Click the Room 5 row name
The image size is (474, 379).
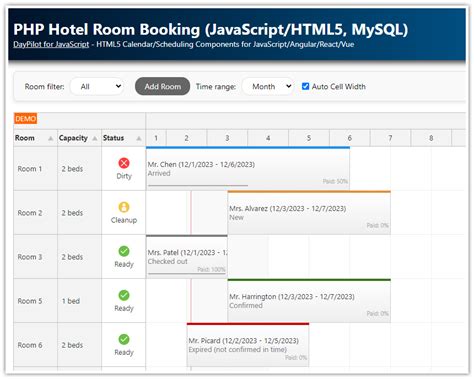[30, 301]
